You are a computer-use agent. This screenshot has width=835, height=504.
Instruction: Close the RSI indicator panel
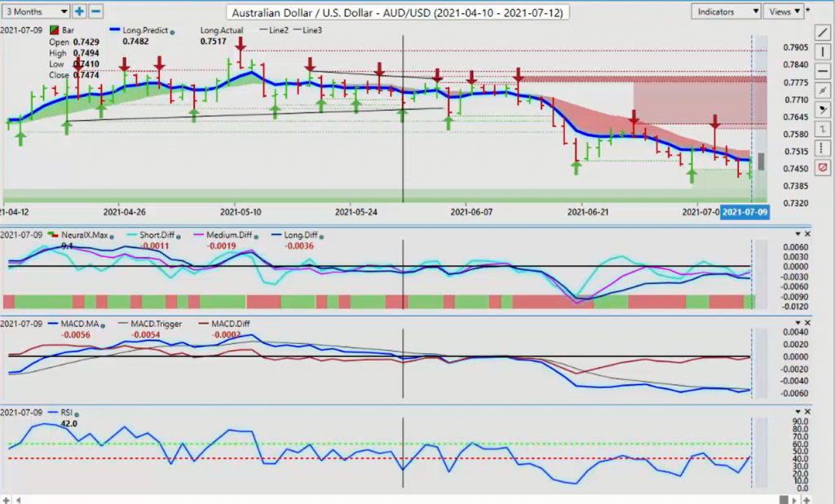[807, 412]
